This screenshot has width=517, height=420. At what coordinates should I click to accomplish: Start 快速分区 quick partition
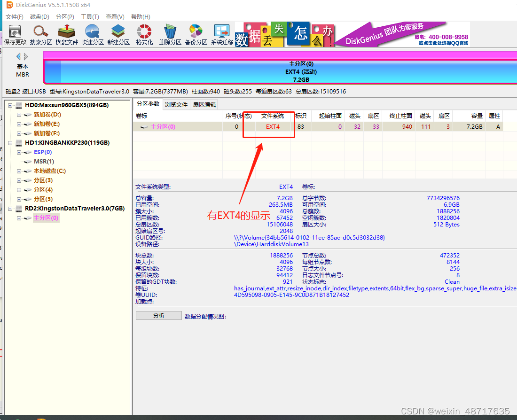tap(93, 34)
